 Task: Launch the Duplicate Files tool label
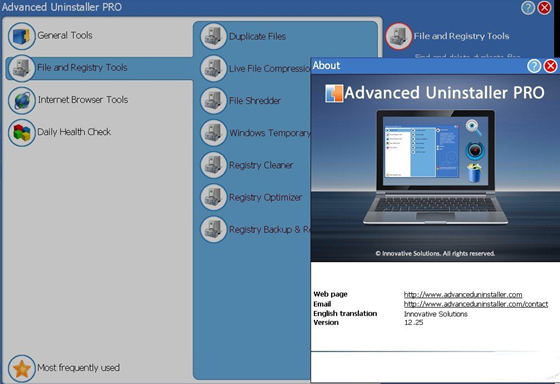click(258, 36)
